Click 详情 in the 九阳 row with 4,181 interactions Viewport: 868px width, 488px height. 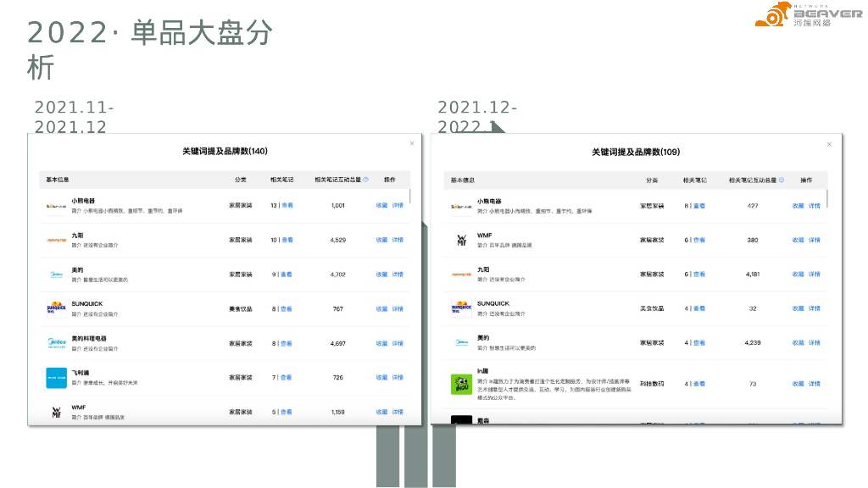(815, 274)
